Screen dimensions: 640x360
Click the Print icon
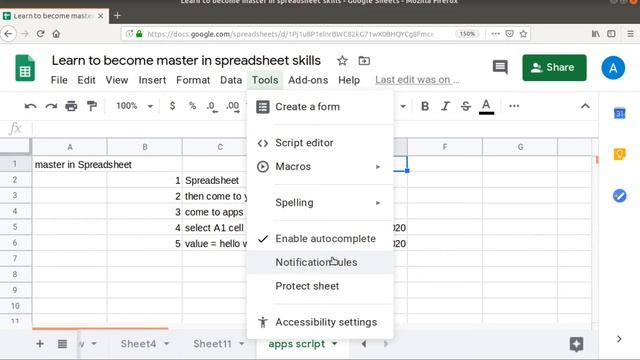click(x=71, y=106)
